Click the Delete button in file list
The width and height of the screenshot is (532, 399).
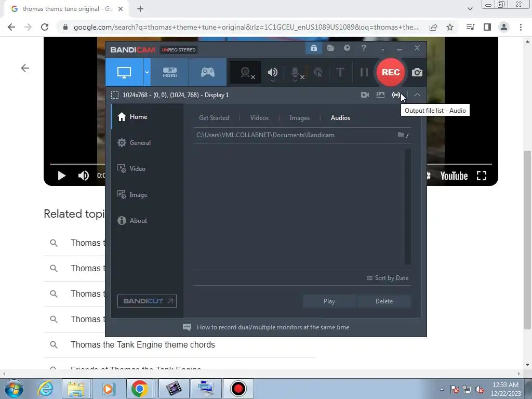coord(384,301)
